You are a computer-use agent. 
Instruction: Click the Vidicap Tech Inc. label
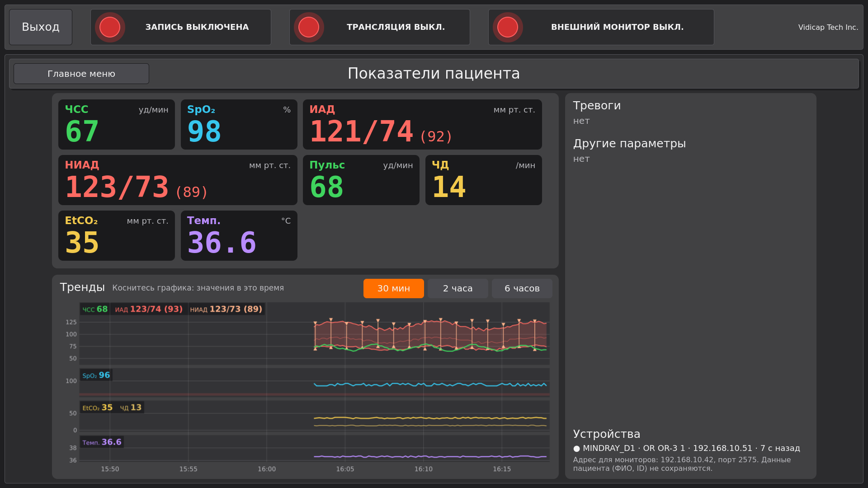coord(828,27)
